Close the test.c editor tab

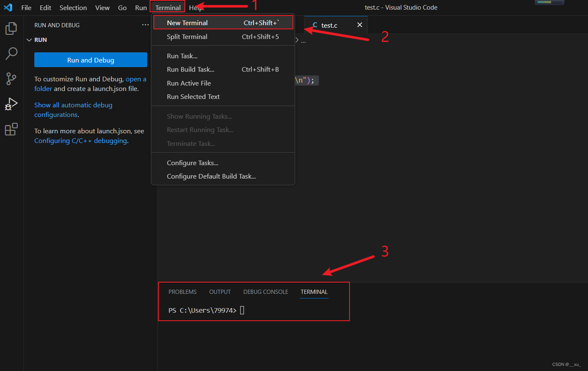pos(360,25)
